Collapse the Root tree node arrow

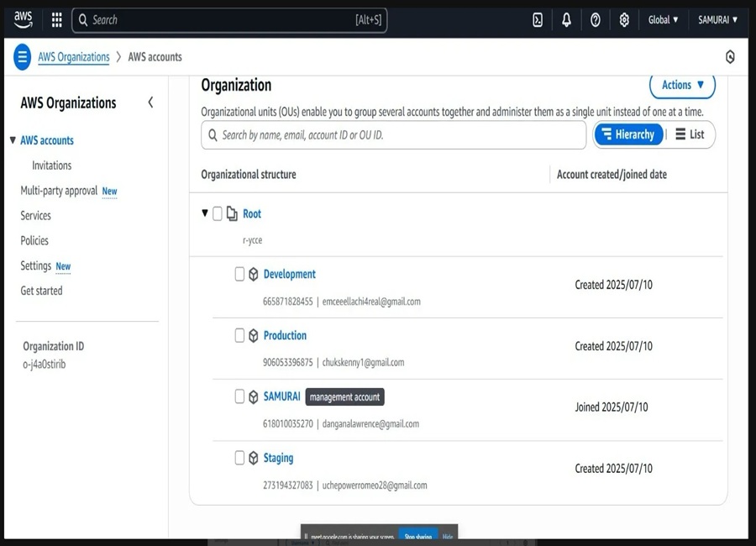pos(205,213)
